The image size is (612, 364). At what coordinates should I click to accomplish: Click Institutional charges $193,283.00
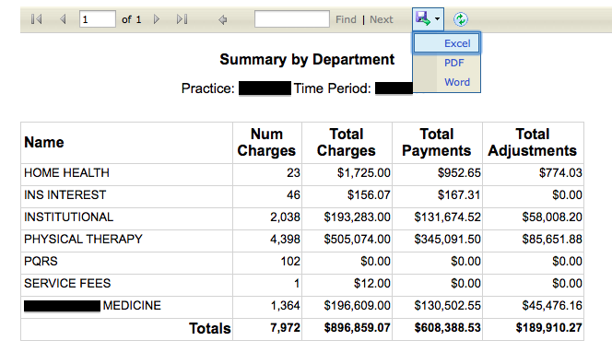click(x=357, y=217)
